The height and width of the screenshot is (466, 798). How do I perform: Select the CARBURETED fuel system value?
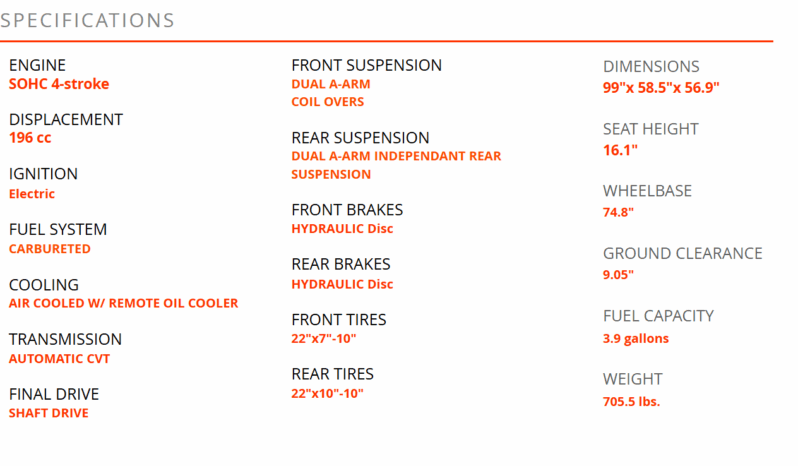coord(50,249)
